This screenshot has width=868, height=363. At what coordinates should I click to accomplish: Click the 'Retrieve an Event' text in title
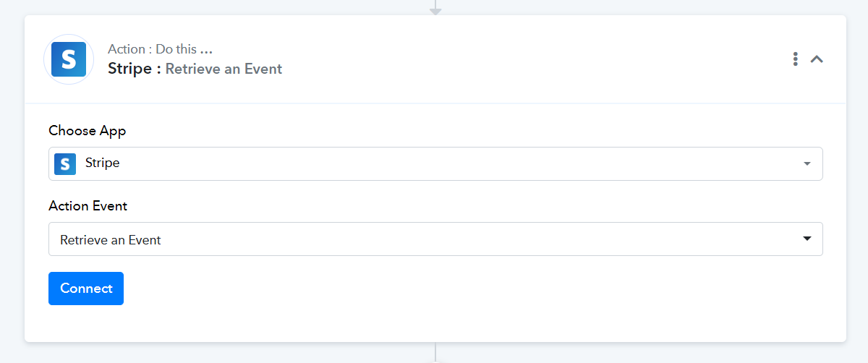pyautogui.click(x=224, y=69)
